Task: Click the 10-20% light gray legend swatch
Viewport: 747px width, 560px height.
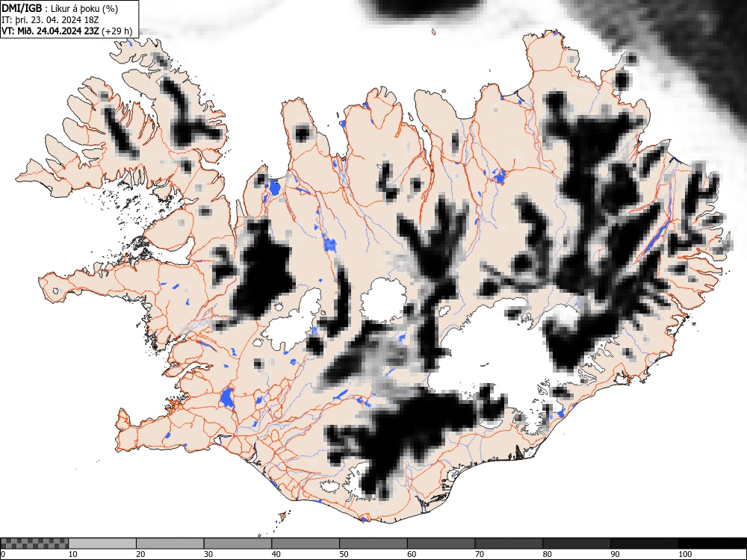Action: [102, 544]
